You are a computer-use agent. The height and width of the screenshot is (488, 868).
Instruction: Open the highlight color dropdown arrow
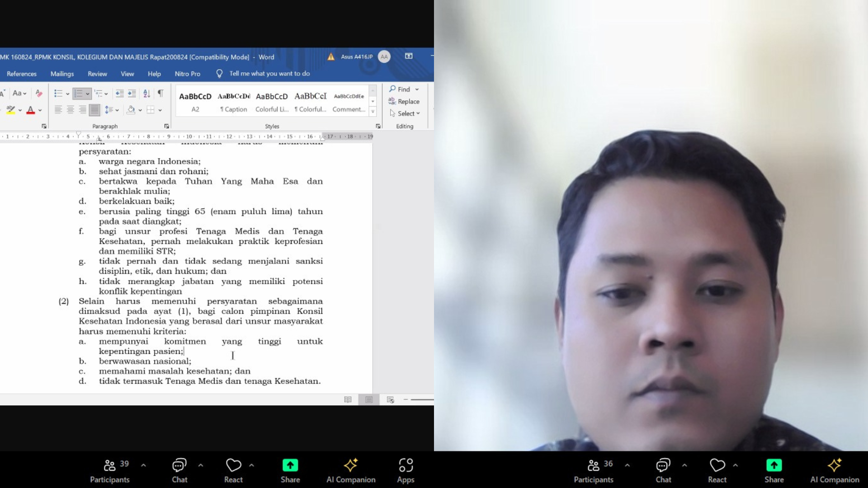(20, 110)
